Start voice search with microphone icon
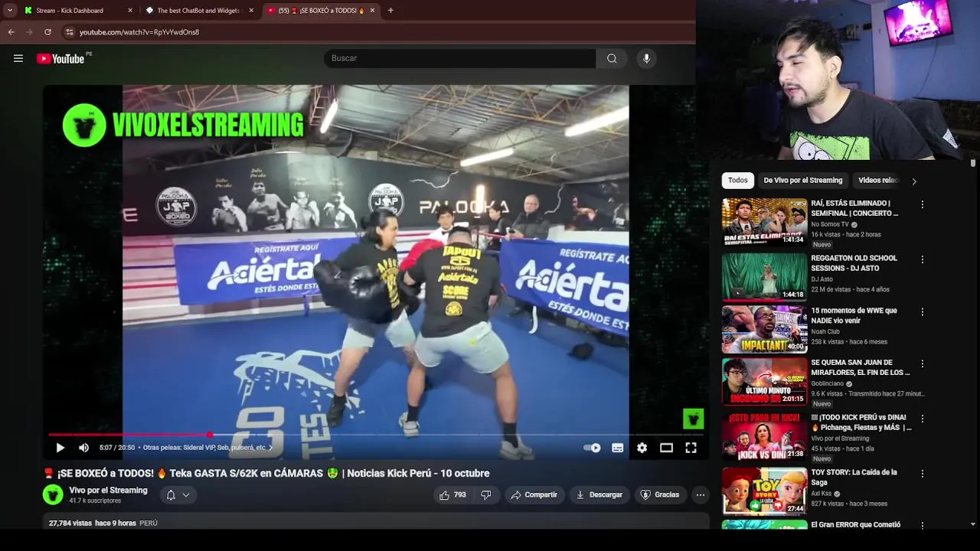 coord(646,58)
